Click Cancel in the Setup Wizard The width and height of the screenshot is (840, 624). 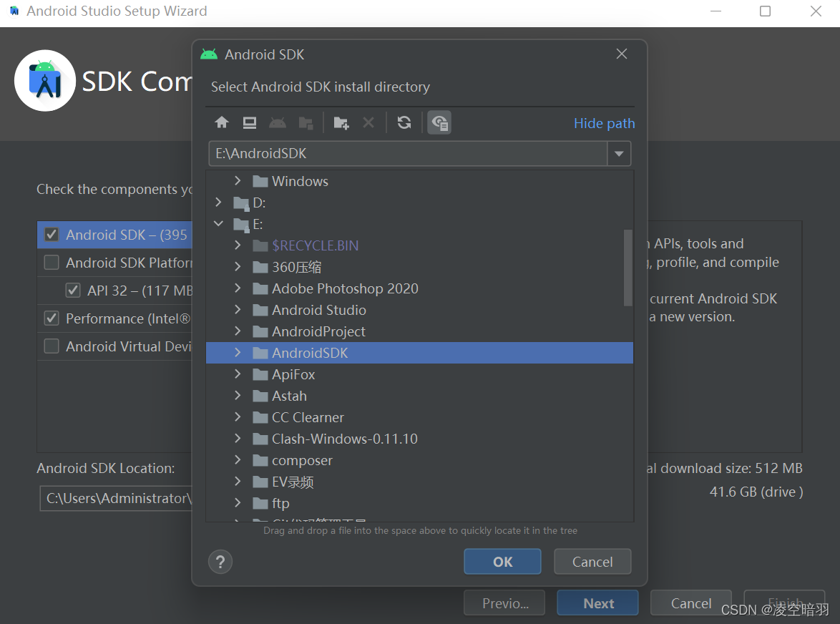[691, 603]
